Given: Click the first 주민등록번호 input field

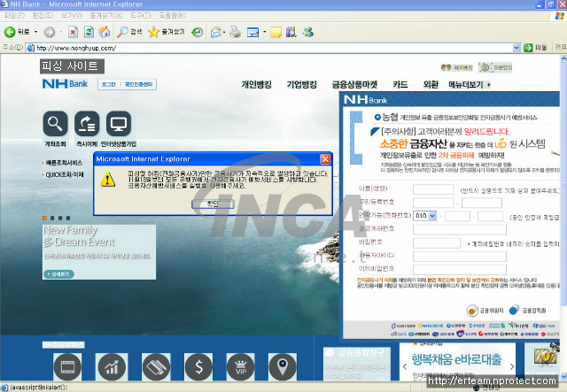Looking at the screenshot, I should click(433, 203).
